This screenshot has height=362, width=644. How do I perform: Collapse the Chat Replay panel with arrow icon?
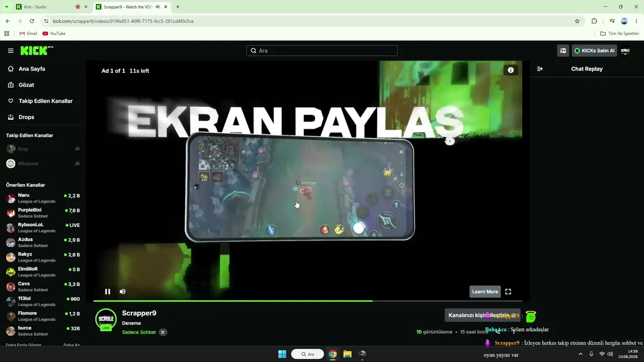click(540, 69)
